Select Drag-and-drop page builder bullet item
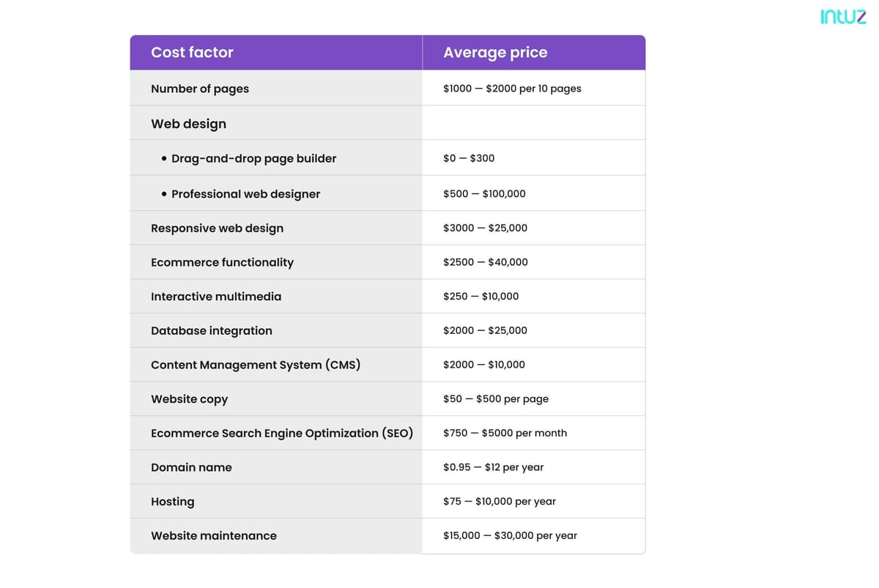Screen dimensions: 879x588 [253, 158]
